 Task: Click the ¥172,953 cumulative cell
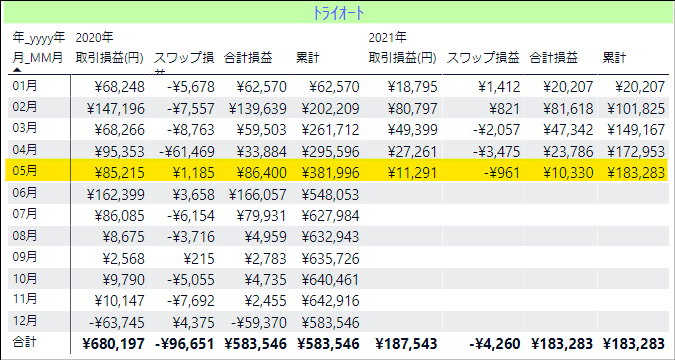pyautogui.click(x=636, y=151)
